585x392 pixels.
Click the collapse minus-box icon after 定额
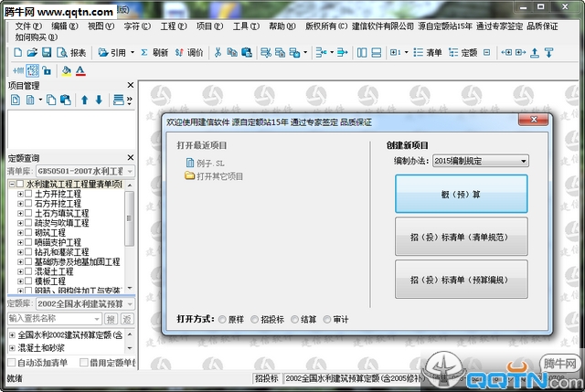pos(486,53)
